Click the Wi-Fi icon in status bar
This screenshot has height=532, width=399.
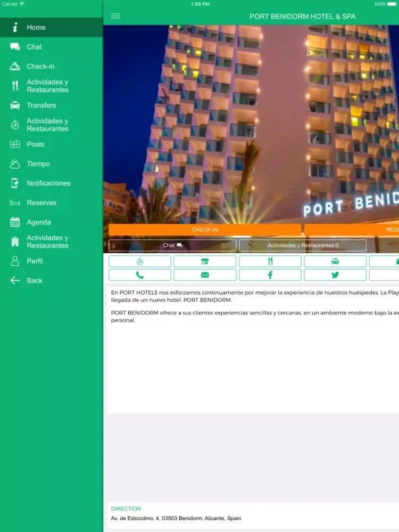pos(22,4)
